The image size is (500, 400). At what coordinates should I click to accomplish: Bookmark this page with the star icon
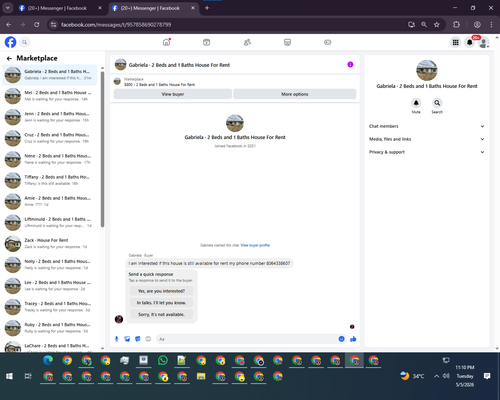pos(437,25)
